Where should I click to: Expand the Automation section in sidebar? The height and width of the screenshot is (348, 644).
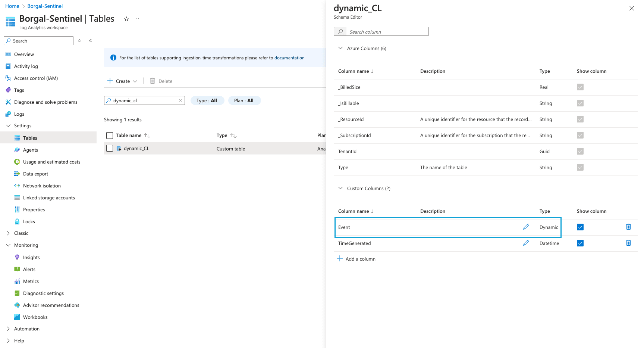point(26,329)
